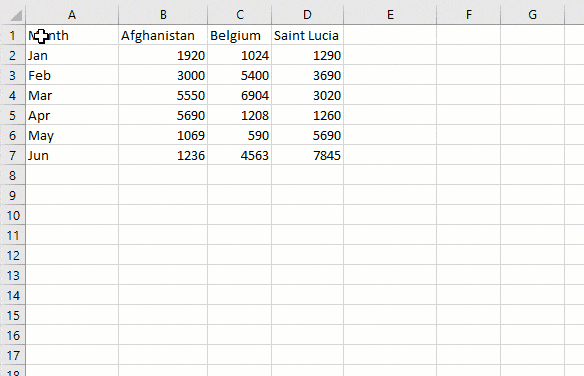
Task: Select row 10 header
Action: click(x=13, y=215)
